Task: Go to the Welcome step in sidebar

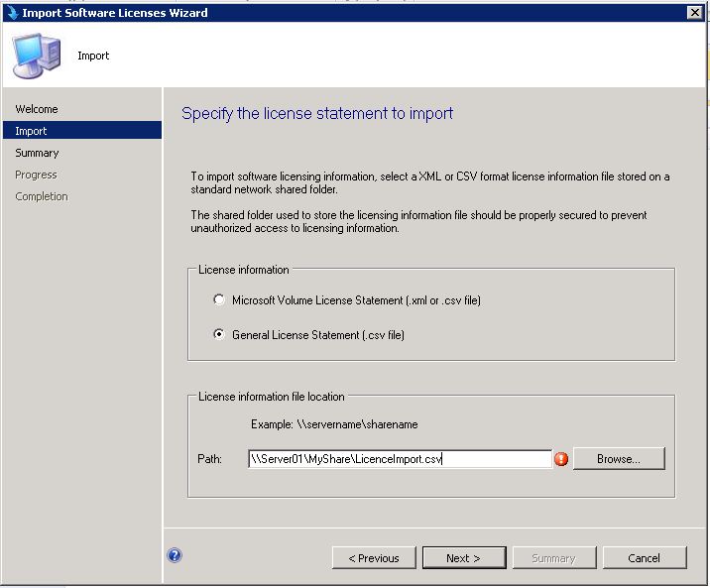Action: tap(37, 109)
